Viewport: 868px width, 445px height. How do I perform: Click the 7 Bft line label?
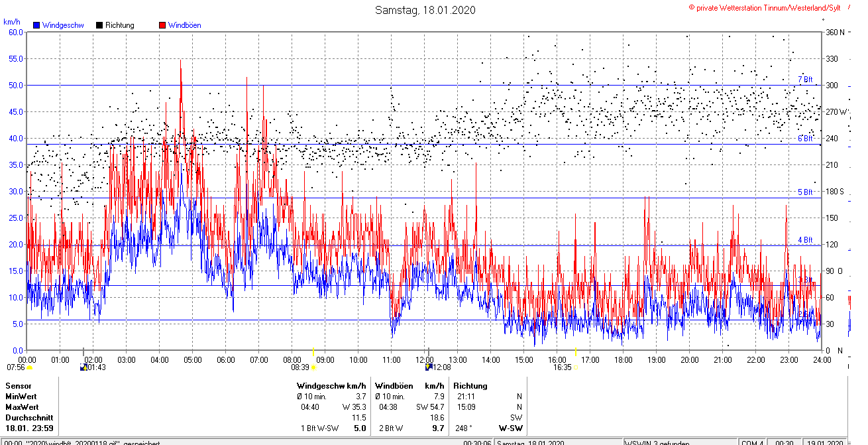pyautogui.click(x=804, y=80)
